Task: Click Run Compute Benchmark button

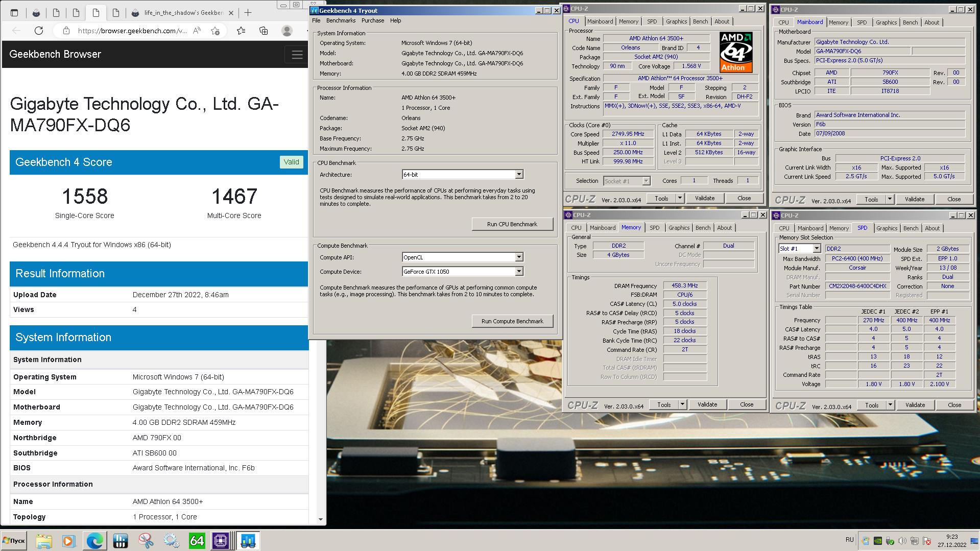Action: [x=512, y=321]
